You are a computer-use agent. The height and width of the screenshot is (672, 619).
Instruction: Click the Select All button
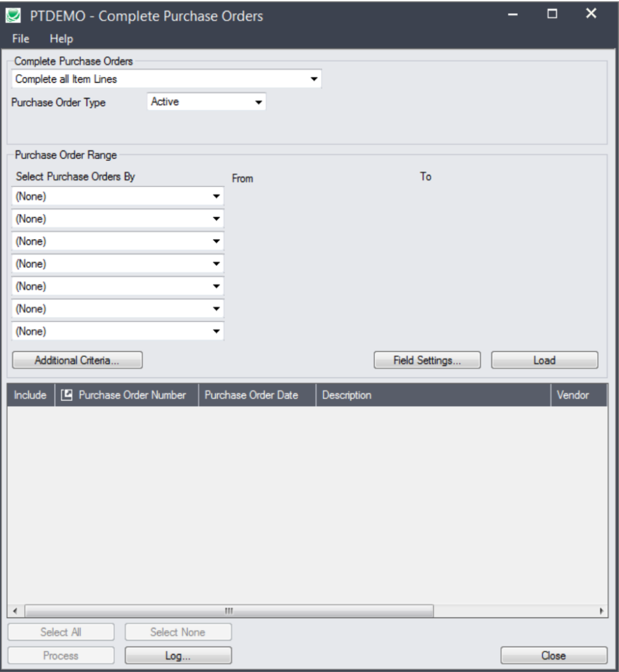click(x=61, y=632)
